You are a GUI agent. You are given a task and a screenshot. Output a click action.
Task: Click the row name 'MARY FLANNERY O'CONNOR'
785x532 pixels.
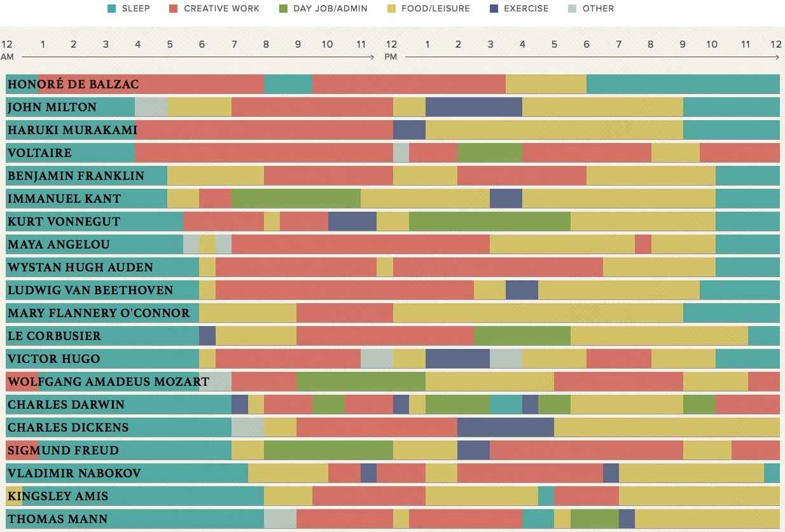(x=99, y=313)
